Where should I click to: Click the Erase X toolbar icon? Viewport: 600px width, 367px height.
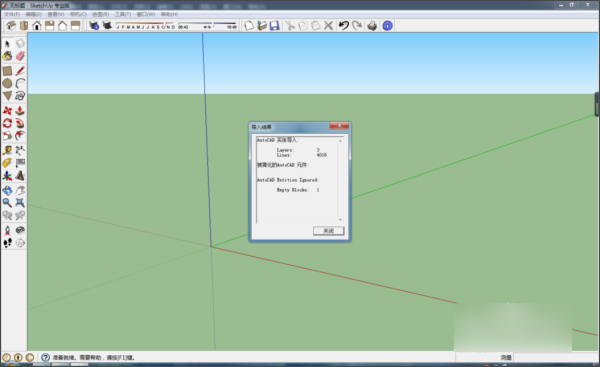pos(328,26)
